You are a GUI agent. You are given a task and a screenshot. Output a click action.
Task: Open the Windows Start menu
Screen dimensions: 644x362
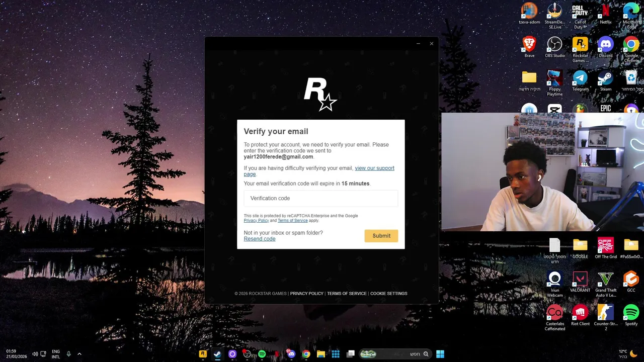tap(440, 354)
